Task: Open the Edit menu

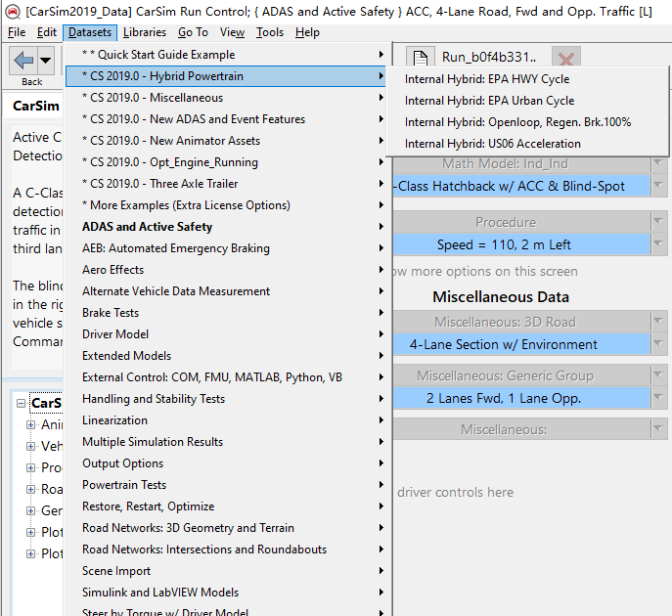Action: [x=47, y=32]
